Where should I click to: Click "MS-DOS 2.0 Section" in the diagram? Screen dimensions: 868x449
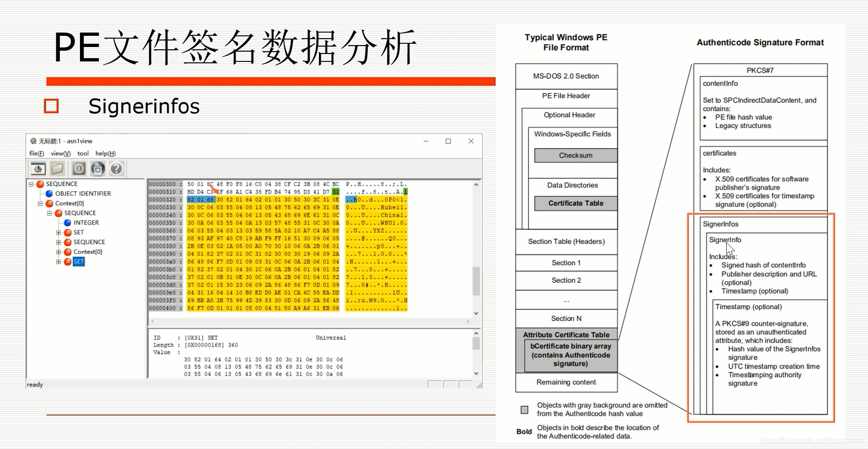(566, 76)
